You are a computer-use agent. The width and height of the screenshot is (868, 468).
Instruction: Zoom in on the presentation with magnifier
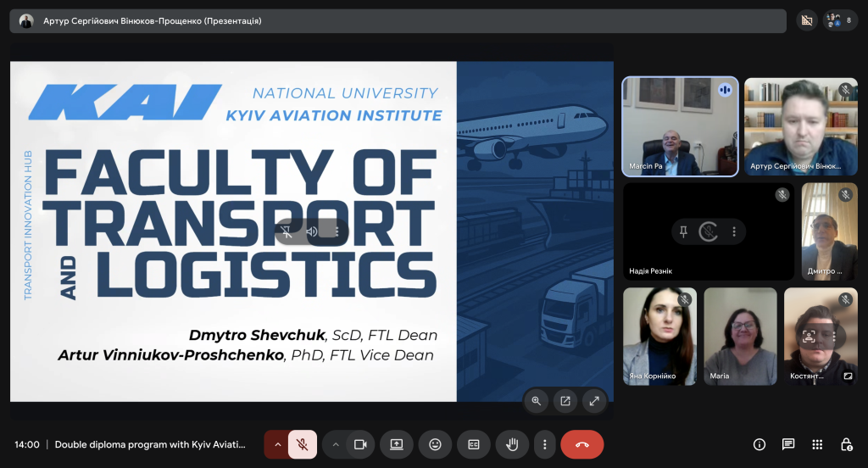pos(536,401)
